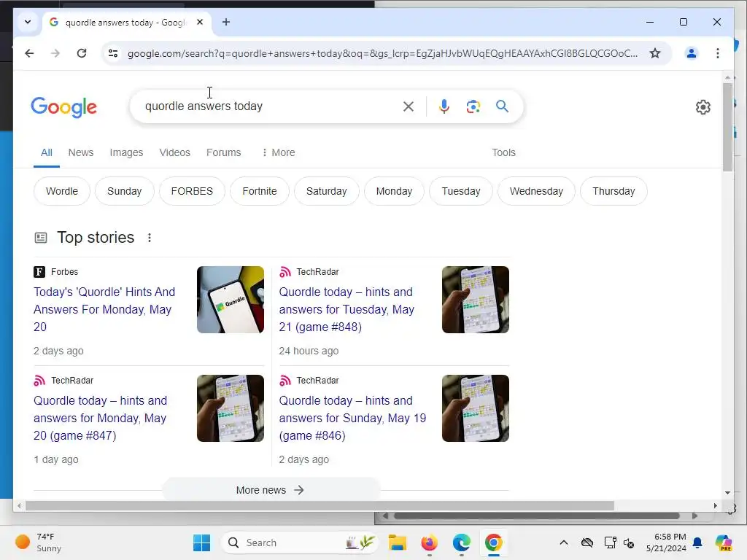The height and width of the screenshot is (560, 747).
Task: Open Windows Start menu
Action: tap(201, 542)
